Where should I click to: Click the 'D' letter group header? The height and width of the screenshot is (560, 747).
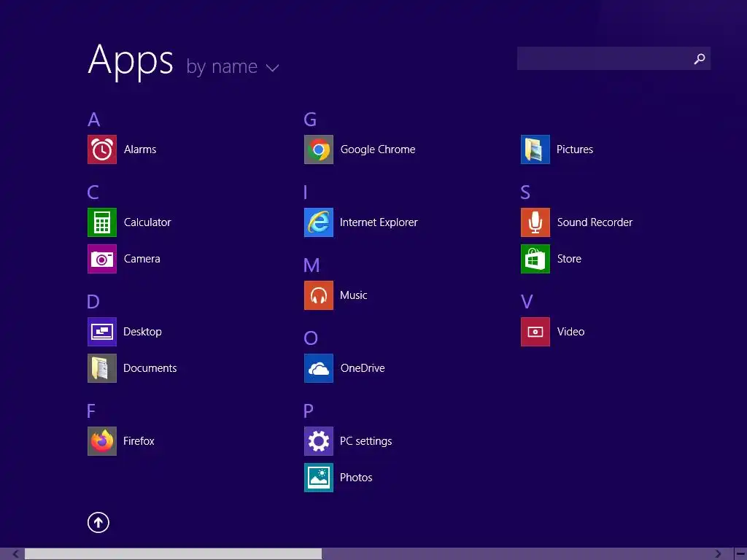93,302
